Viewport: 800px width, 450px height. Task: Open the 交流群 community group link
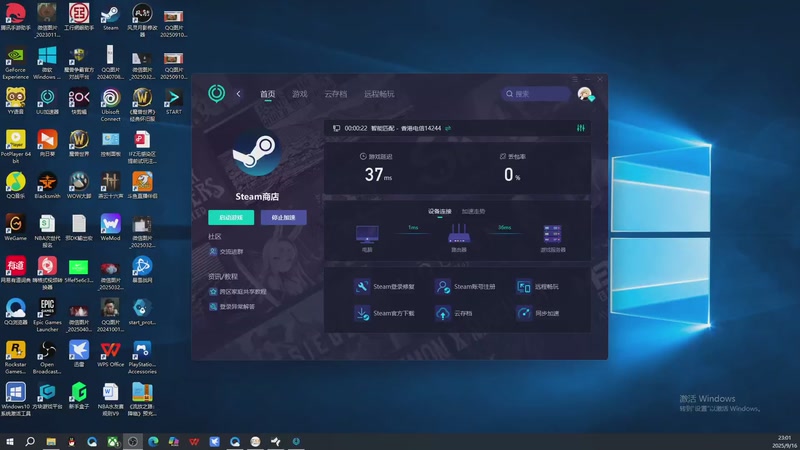(226, 252)
